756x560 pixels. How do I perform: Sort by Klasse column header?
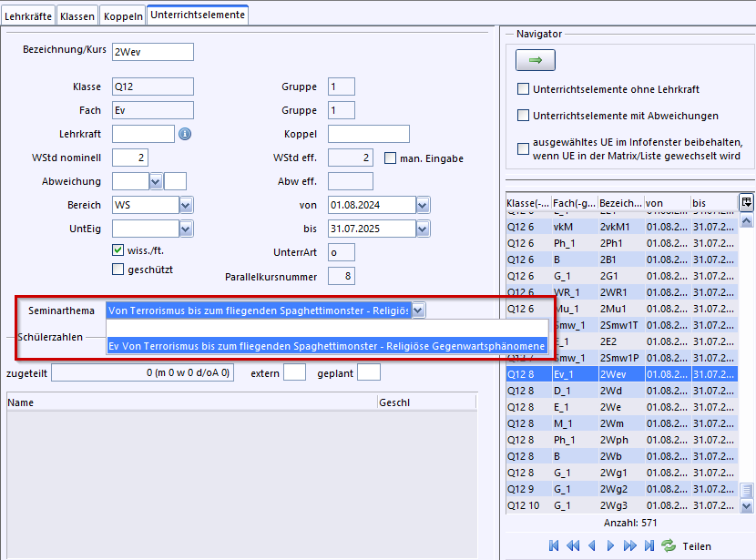coord(528,203)
